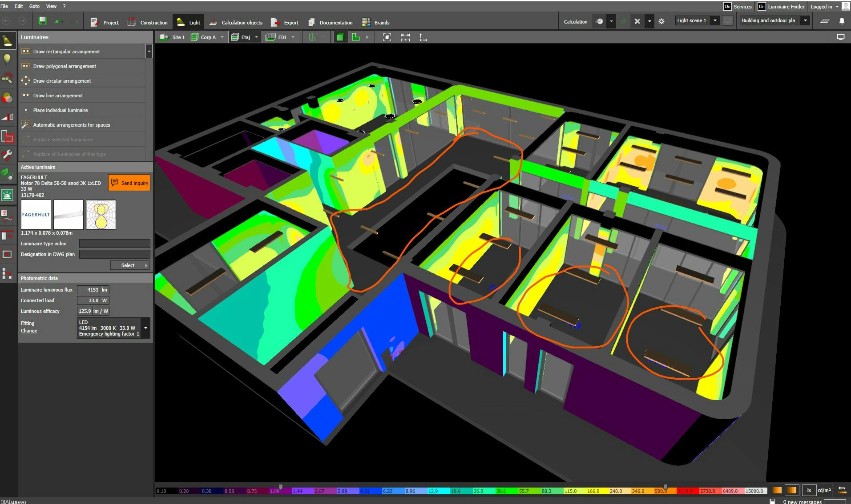Click the abort calculation X icon
851x504 pixels.
pos(637,21)
